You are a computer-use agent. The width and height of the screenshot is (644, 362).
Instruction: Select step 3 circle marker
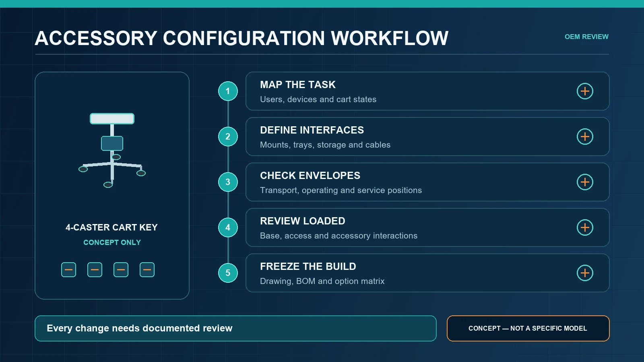(228, 182)
